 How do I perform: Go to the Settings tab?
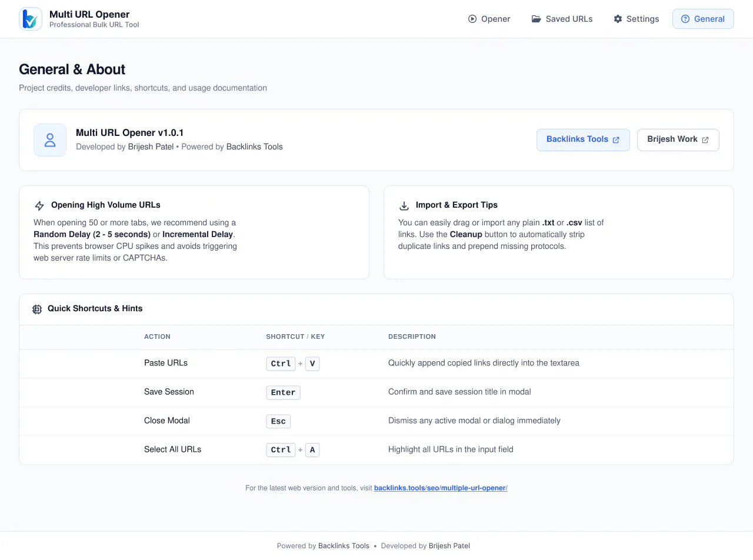point(636,19)
